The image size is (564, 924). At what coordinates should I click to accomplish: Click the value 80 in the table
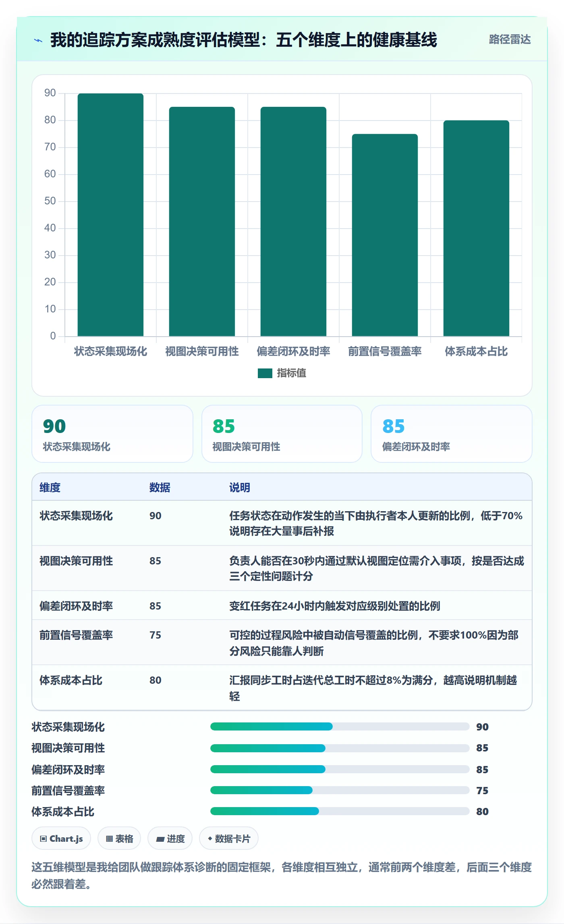156,680
